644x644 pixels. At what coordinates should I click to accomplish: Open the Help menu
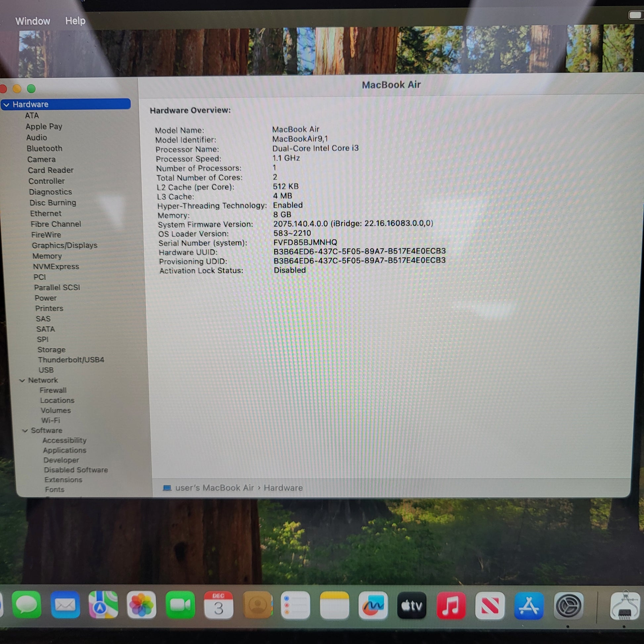tap(75, 21)
